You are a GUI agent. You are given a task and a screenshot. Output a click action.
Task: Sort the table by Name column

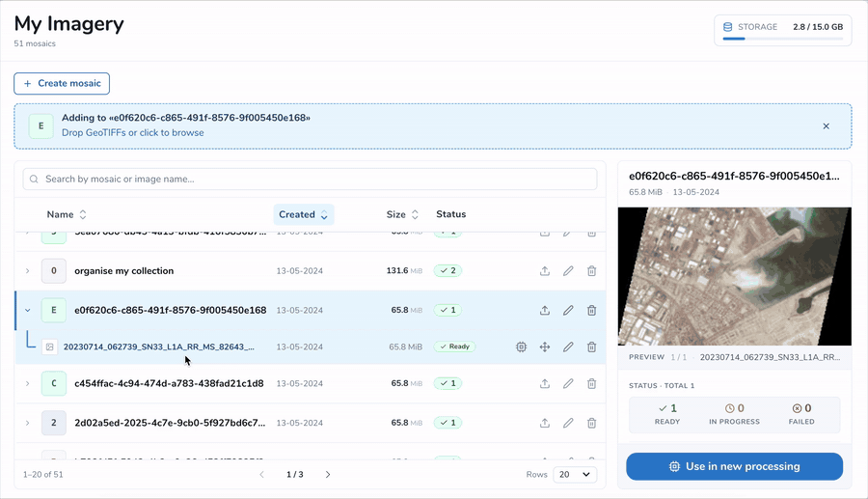click(67, 214)
